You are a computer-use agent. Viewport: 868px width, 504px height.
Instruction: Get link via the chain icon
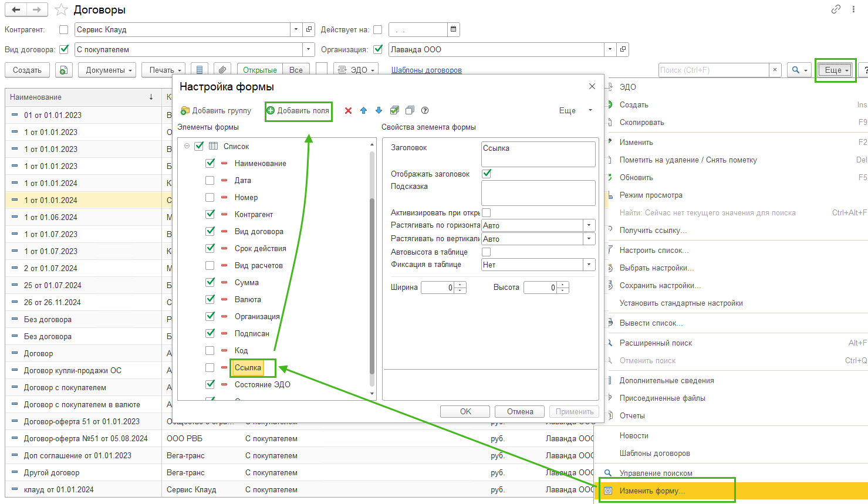click(836, 9)
